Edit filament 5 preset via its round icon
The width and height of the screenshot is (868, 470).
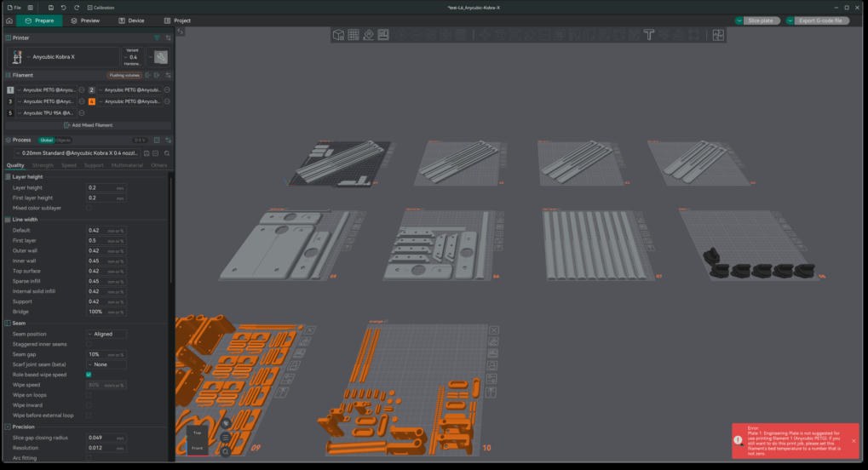82,113
